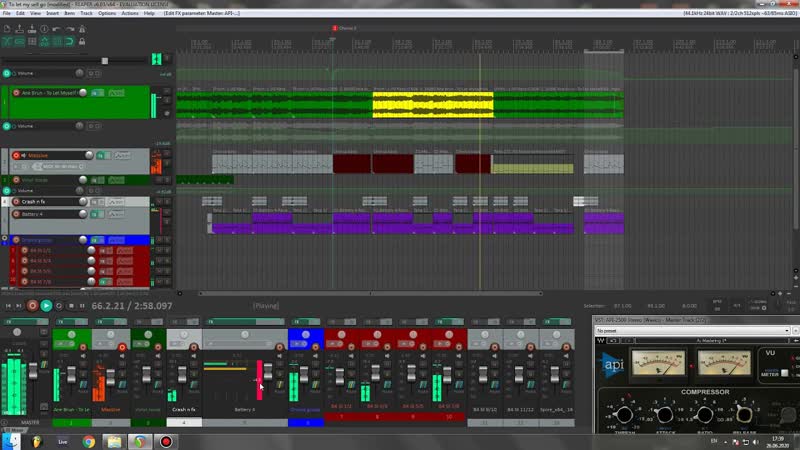800x450 pixels.
Task: Collapse the Drums group folder
Action: pyautogui.click(x=5, y=238)
